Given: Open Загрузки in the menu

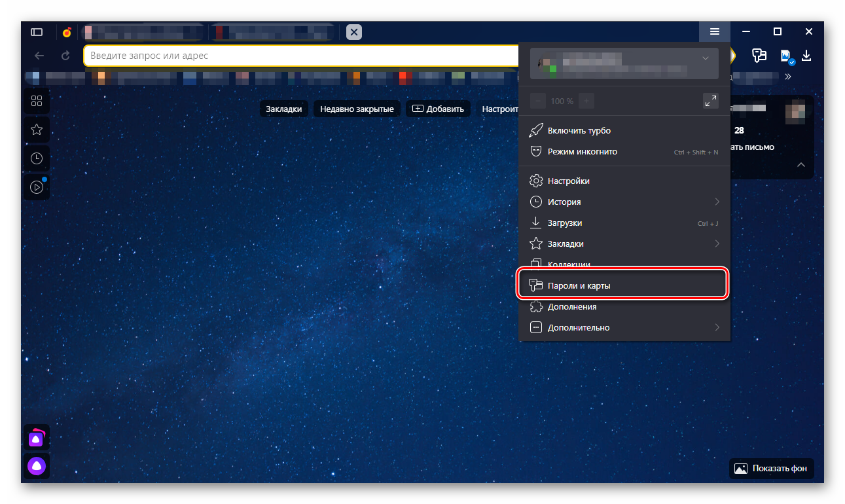Looking at the screenshot, I should pos(624,223).
